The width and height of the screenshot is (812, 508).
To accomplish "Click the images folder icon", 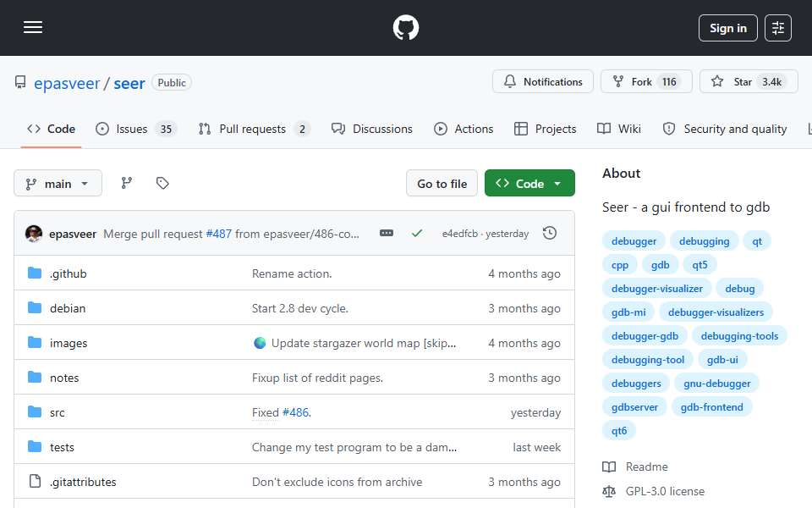I will (x=35, y=343).
